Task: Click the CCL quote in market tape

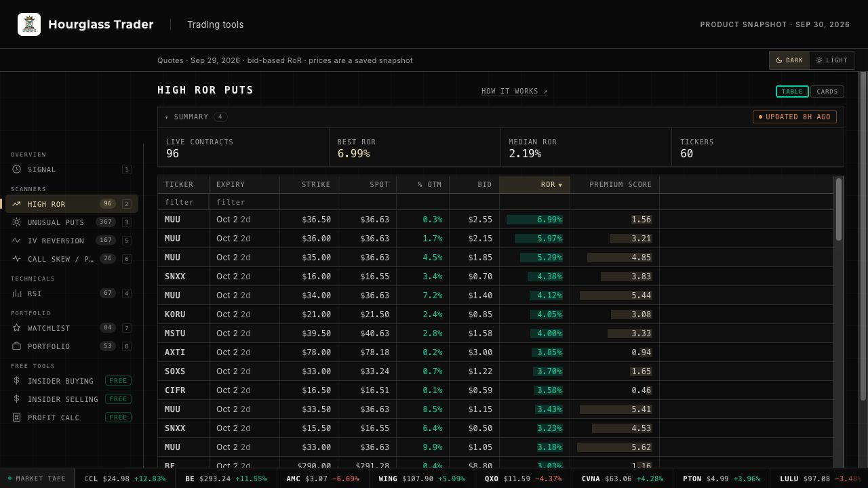Action: point(125,479)
